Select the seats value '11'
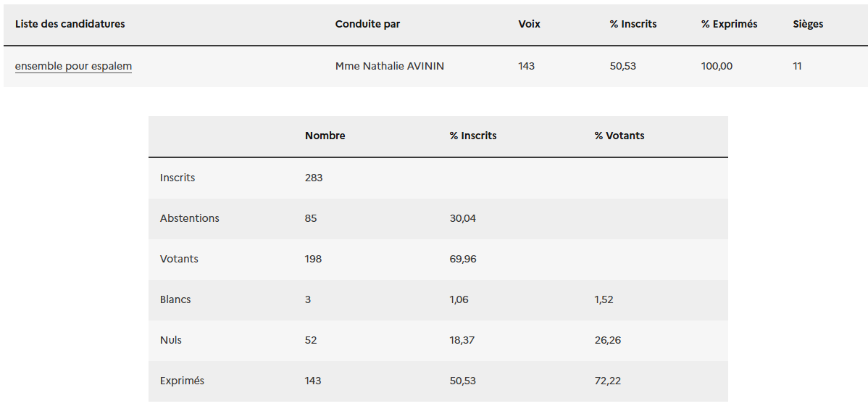 [x=797, y=66]
